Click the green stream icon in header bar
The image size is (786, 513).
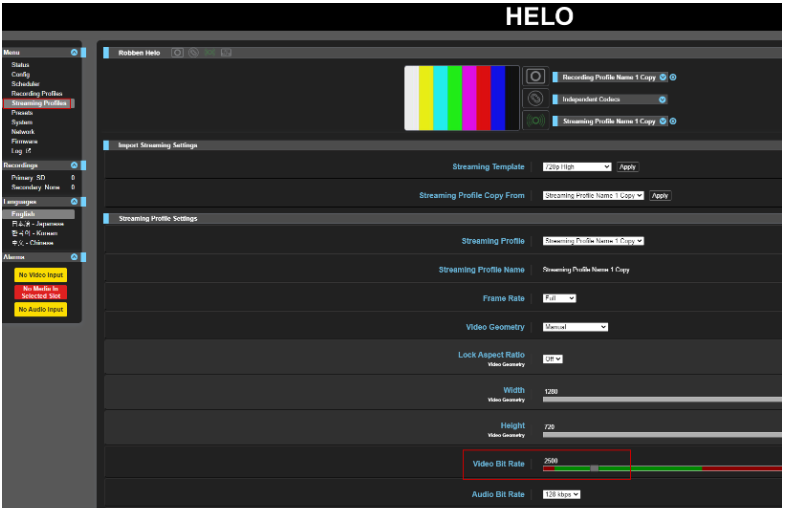click(x=210, y=53)
